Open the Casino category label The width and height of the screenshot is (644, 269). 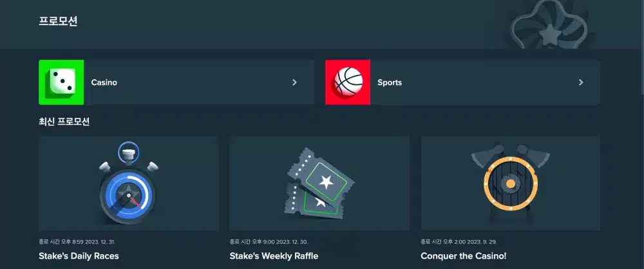click(104, 82)
